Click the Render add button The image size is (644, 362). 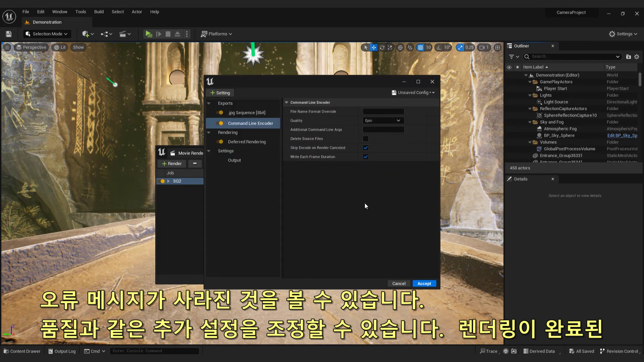click(x=172, y=164)
